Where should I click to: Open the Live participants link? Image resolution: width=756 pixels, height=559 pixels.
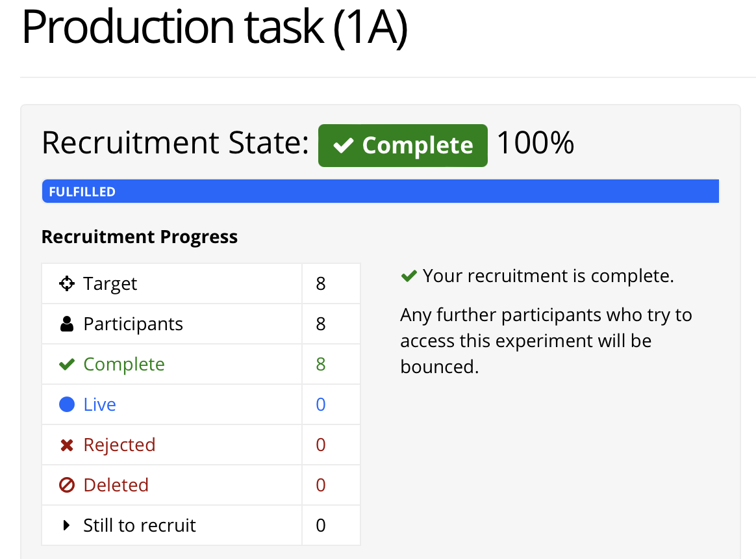99,404
